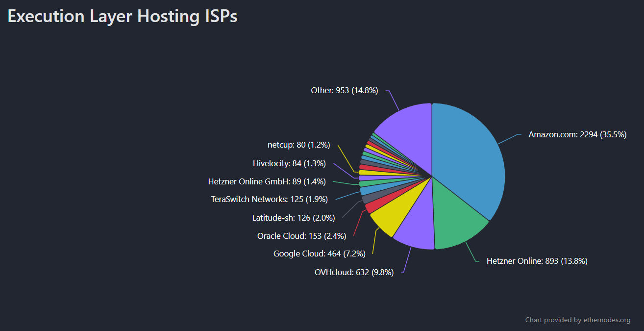Click the OVHcloud: 632 (9.8%) label
This screenshot has width=644, height=331.
(x=354, y=272)
